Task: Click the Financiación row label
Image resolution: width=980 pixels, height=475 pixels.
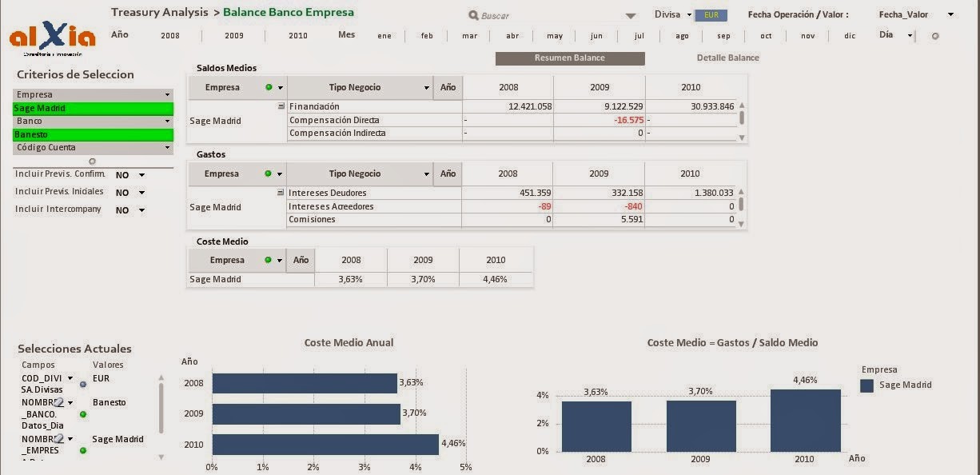Action: 314,106
